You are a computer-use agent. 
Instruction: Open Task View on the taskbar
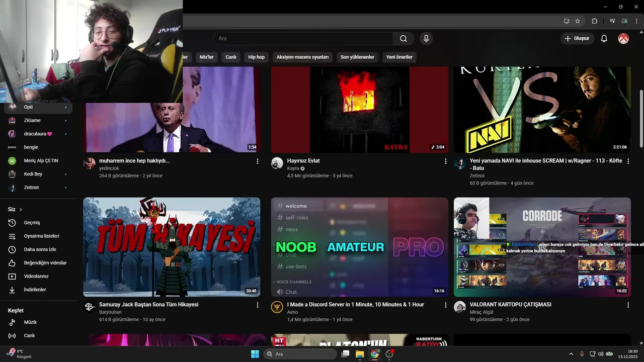click(345, 354)
